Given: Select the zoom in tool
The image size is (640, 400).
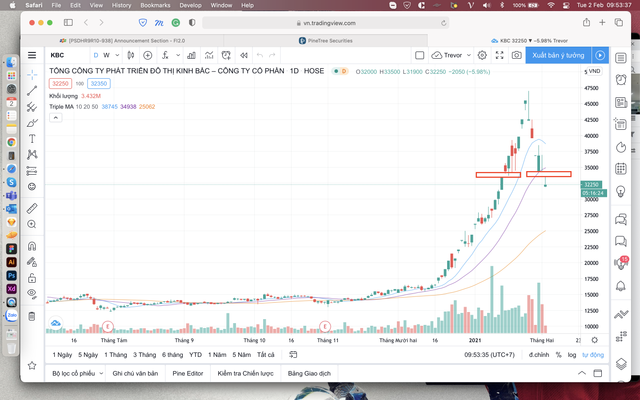Looking at the screenshot, I should 32,224.
